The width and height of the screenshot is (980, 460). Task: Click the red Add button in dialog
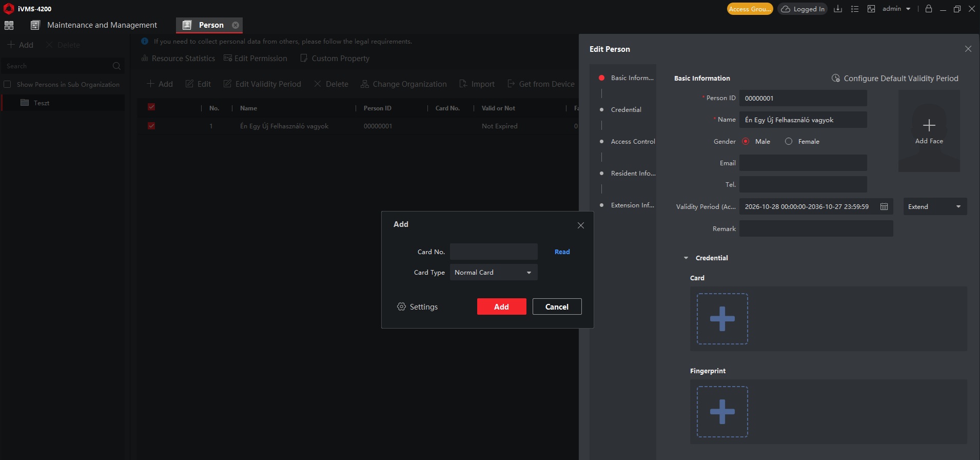pos(502,306)
